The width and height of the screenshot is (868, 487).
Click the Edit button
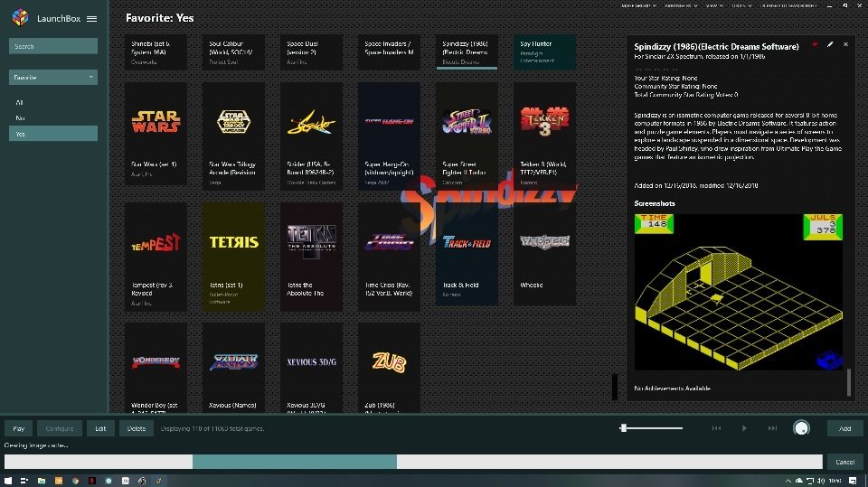coord(100,428)
